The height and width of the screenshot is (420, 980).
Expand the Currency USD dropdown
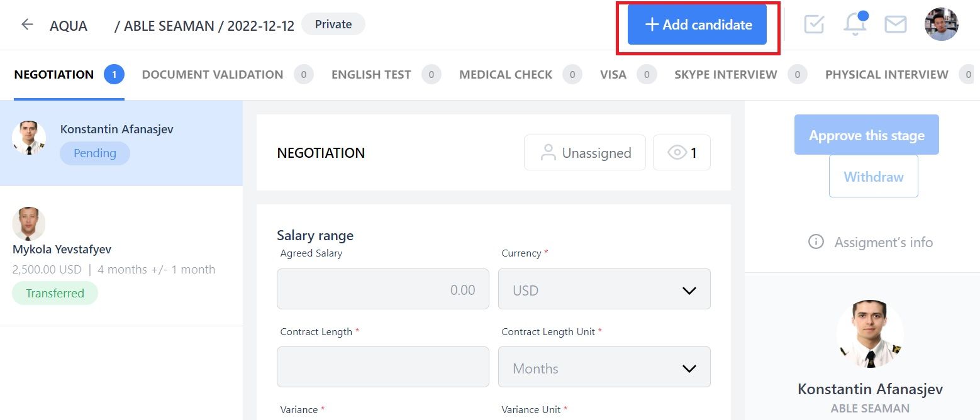[604, 289]
